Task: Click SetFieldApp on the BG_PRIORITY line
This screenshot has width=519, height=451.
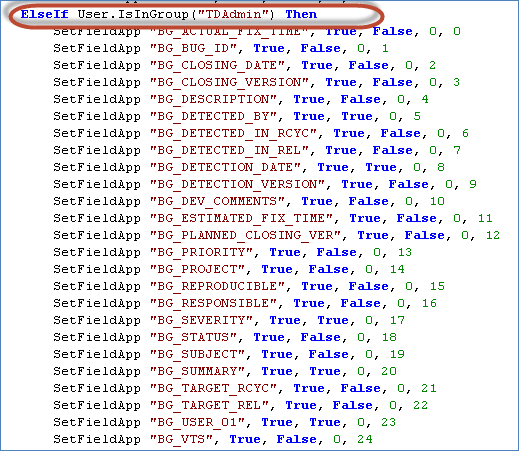Action: tap(97, 252)
